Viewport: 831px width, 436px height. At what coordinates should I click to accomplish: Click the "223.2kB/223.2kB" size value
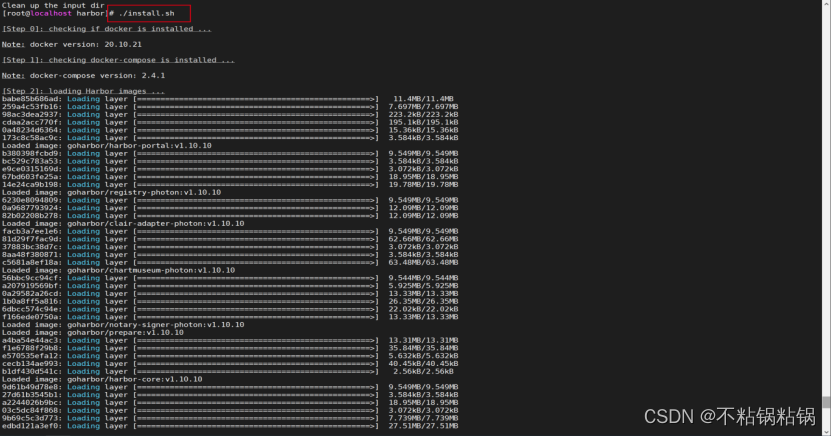tap(423, 114)
